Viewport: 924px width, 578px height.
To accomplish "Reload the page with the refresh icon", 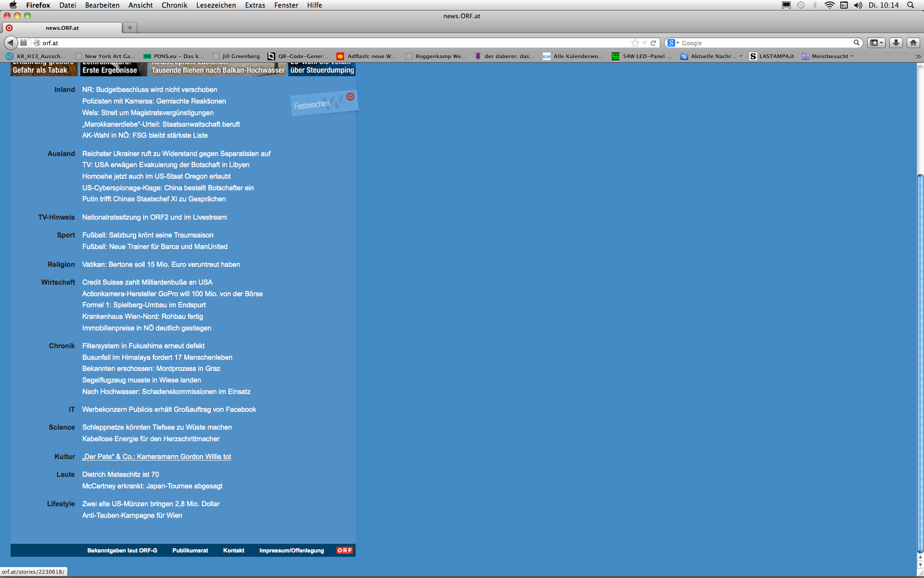I will point(654,43).
